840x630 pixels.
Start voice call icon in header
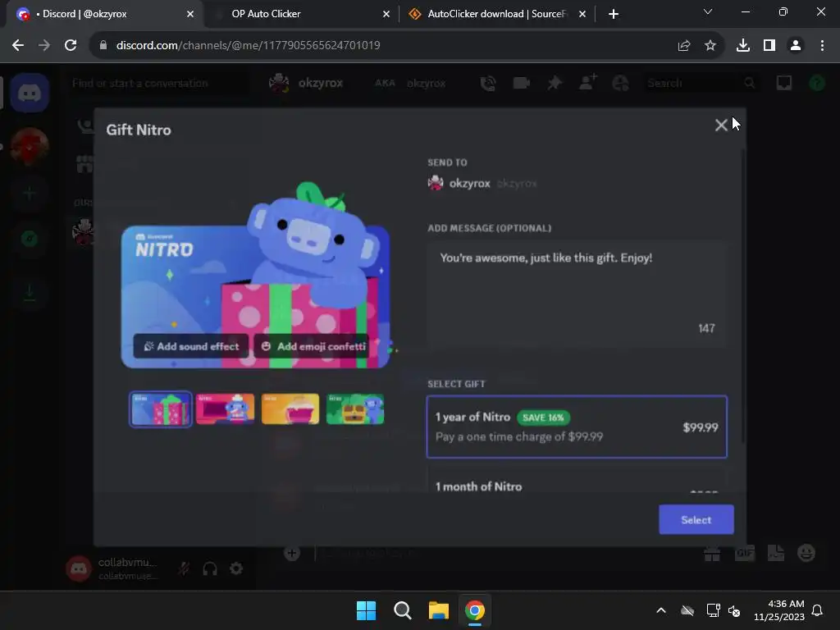pos(488,83)
